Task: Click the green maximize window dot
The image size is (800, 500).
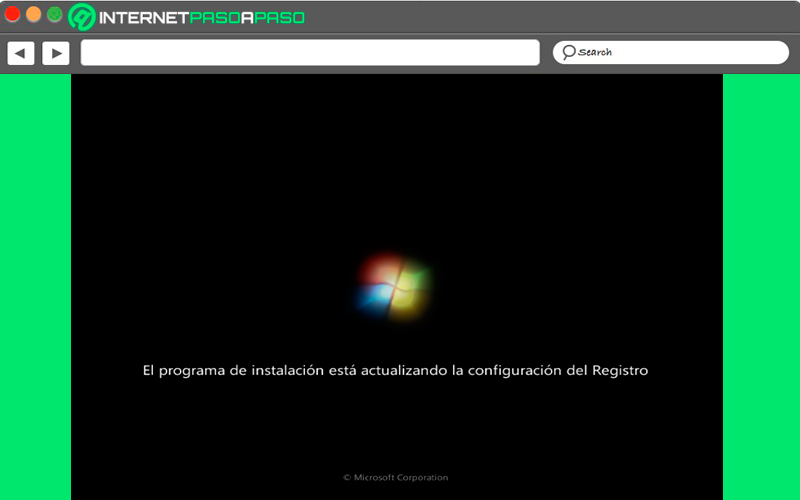Action: click(55, 14)
